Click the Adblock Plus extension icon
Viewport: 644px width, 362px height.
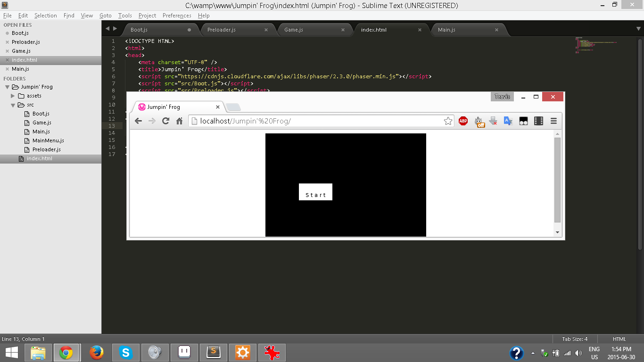(x=463, y=121)
